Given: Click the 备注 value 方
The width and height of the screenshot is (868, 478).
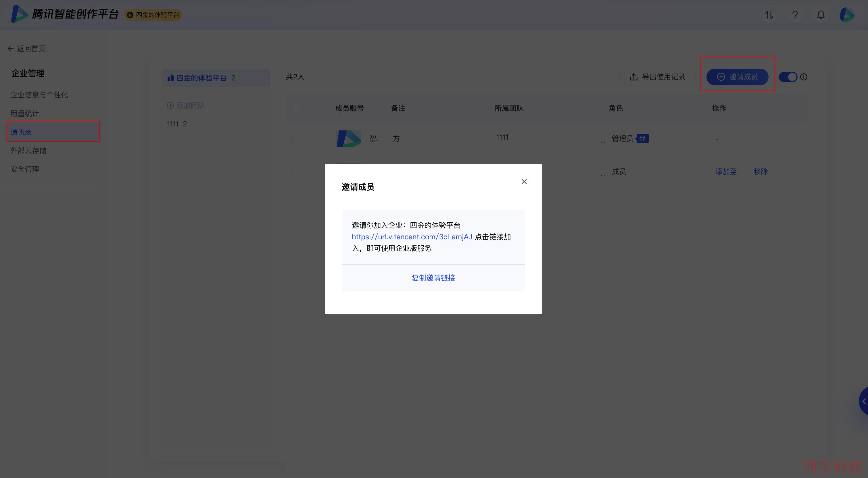Looking at the screenshot, I should [x=396, y=138].
